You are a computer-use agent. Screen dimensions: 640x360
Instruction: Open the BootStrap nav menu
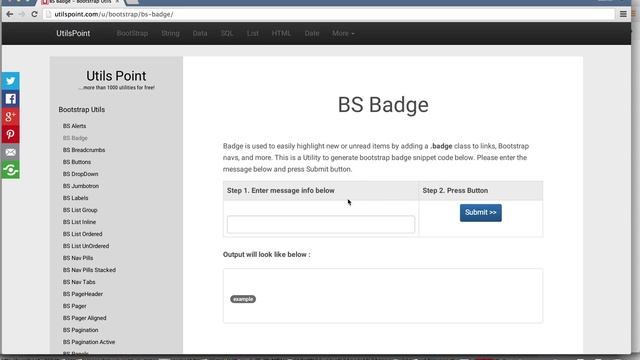pyautogui.click(x=132, y=33)
